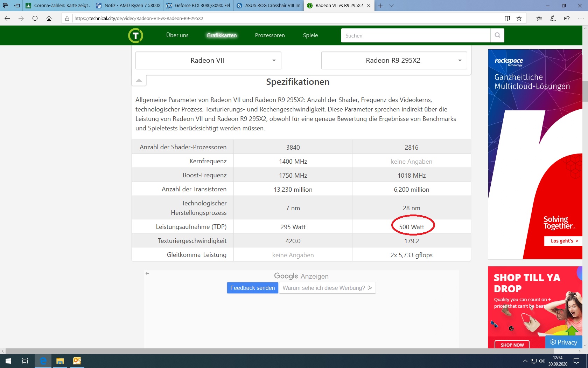Open the Radeon R9 295X2 selection dropdown
Viewport: 588px width, 368px height.
click(x=394, y=61)
